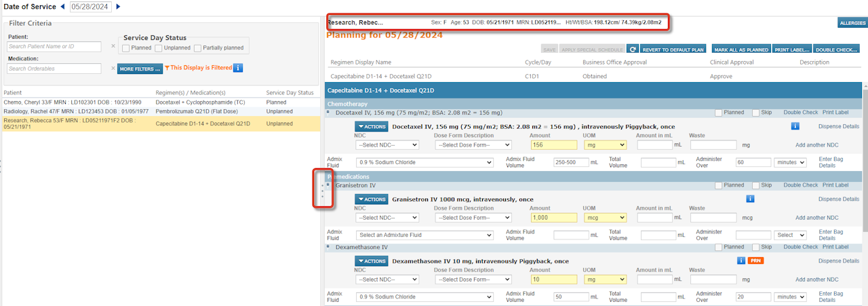The width and height of the screenshot is (868, 306).
Task: Collapse the Granisetron IV row
Action: [329, 185]
